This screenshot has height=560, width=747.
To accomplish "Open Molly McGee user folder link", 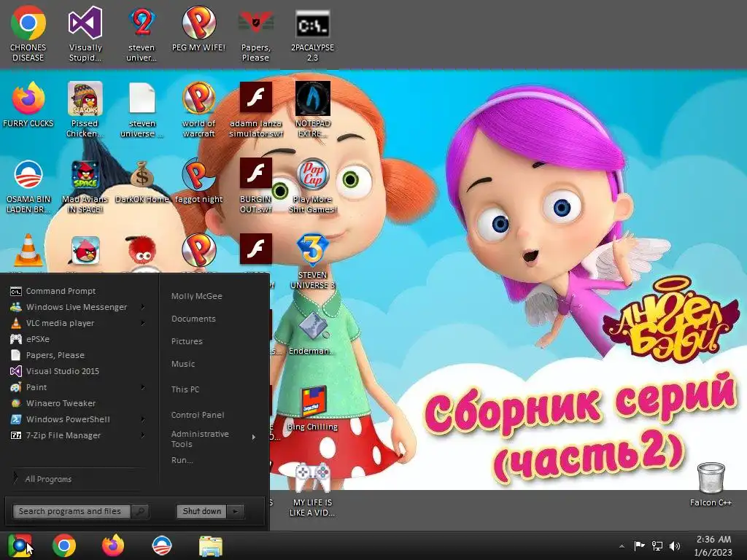I will coord(197,296).
